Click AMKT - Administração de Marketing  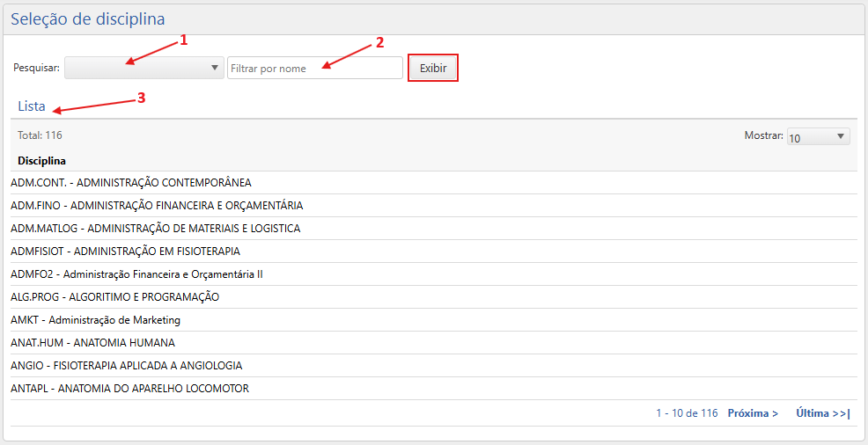click(95, 320)
